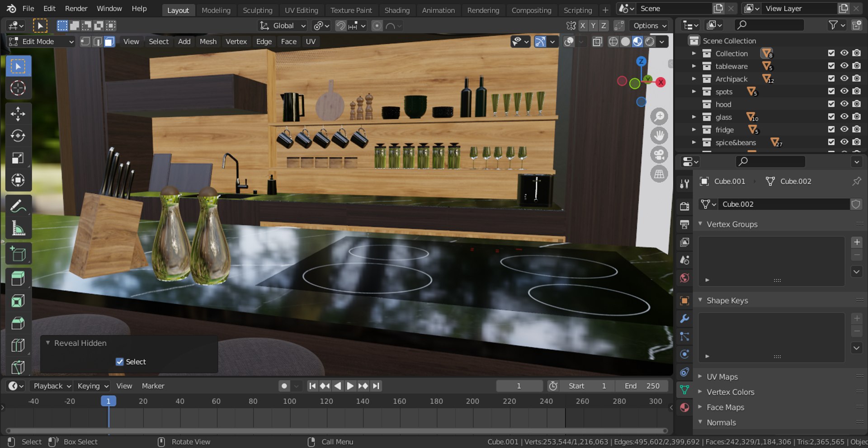868x448 pixels.
Task: Open the Options dropdown
Action: (x=650, y=26)
